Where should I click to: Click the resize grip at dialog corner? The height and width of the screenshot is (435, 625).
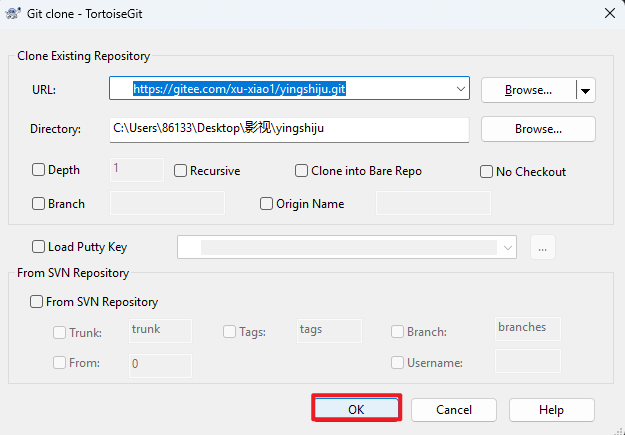point(619,430)
